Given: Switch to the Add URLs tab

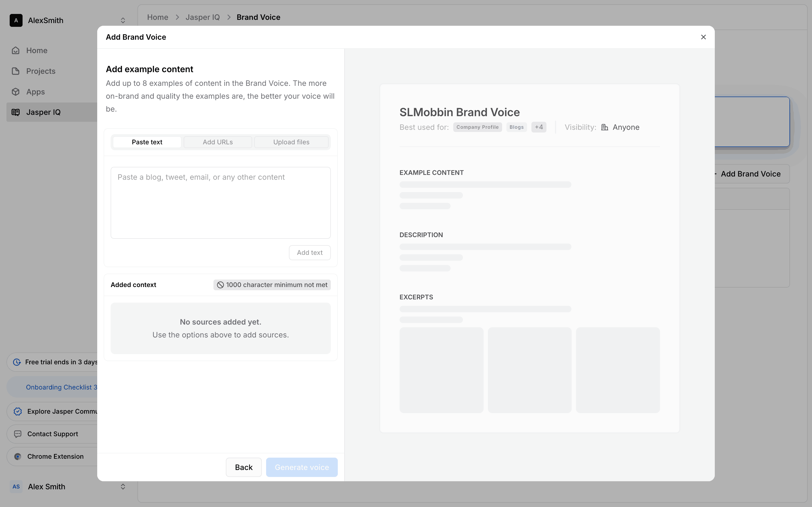Looking at the screenshot, I should 218,142.
